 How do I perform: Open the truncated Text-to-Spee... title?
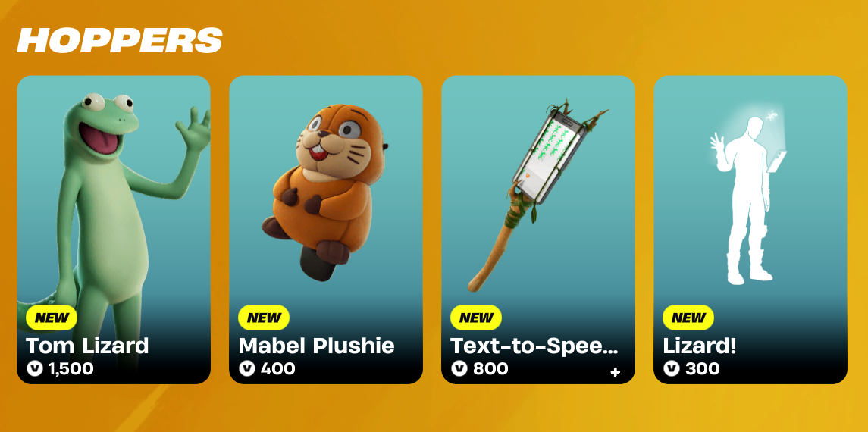coord(534,346)
